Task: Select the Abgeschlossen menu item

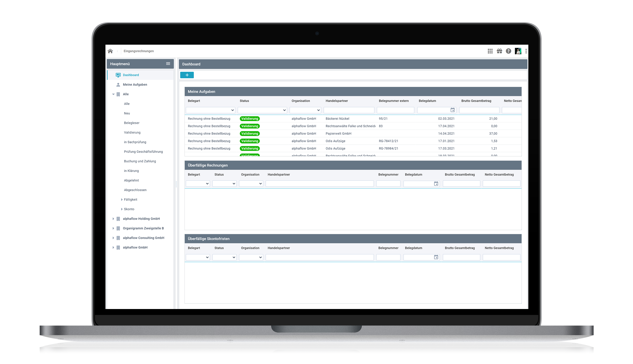Action: (135, 190)
